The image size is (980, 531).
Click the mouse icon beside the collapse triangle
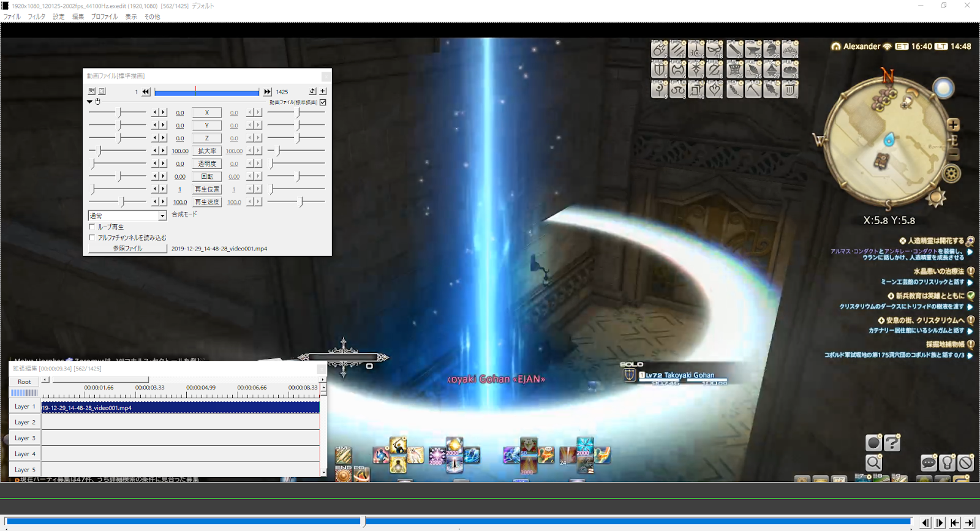click(97, 102)
